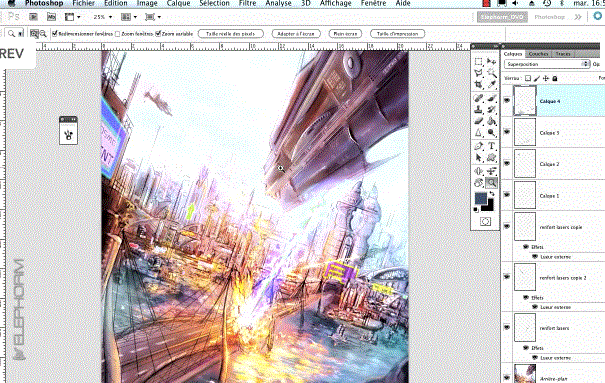Choose zoom-out mode in options bar
The width and height of the screenshot is (605, 383).
click(x=43, y=34)
